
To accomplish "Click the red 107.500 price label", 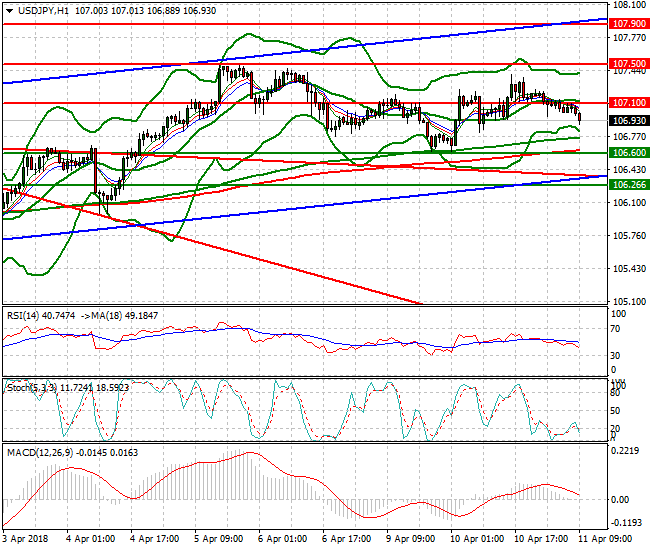I will click(628, 63).
